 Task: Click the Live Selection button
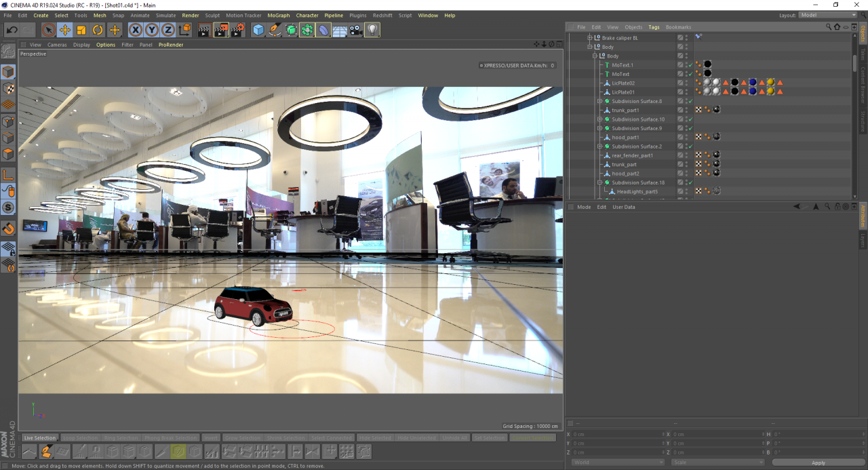point(40,438)
